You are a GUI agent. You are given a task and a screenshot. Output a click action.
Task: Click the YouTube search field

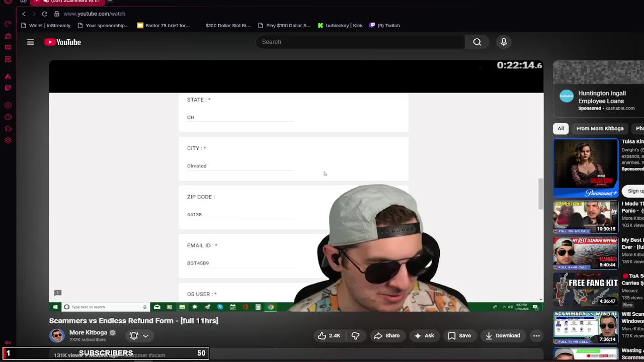[x=360, y=42]
